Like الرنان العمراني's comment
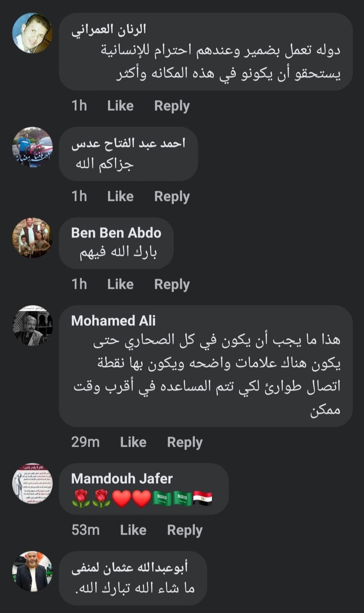The width and height of the screenshot is (364, 613). 120,106
